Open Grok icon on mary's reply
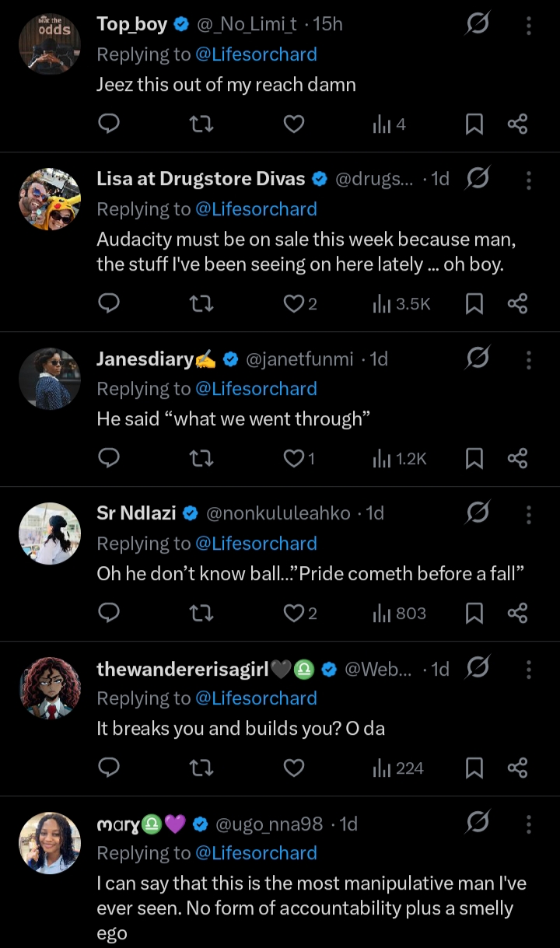Screen dimensions: 560x948 click(x=477, y=824)
